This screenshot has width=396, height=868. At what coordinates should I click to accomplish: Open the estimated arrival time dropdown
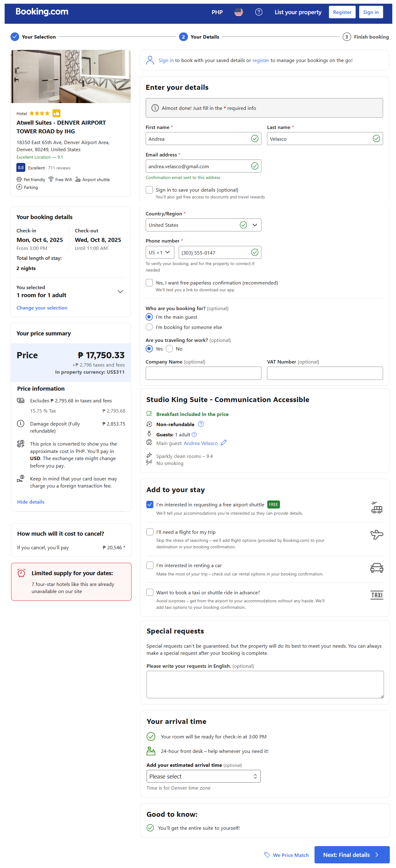[203, 776]
